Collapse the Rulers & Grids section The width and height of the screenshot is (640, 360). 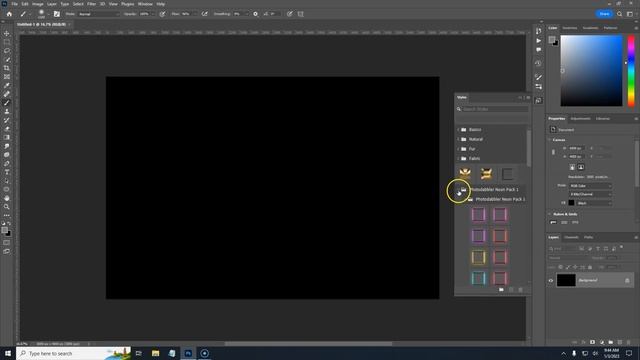550,214
